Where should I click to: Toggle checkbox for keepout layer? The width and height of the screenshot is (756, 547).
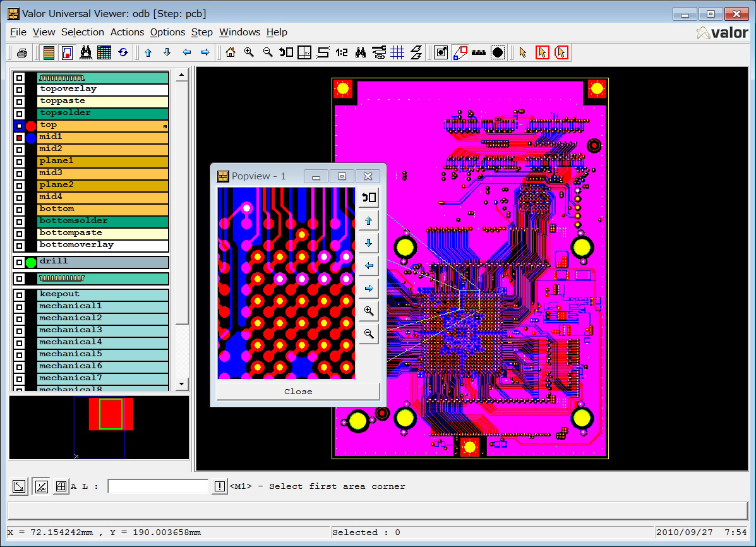(x=20, y=295)
